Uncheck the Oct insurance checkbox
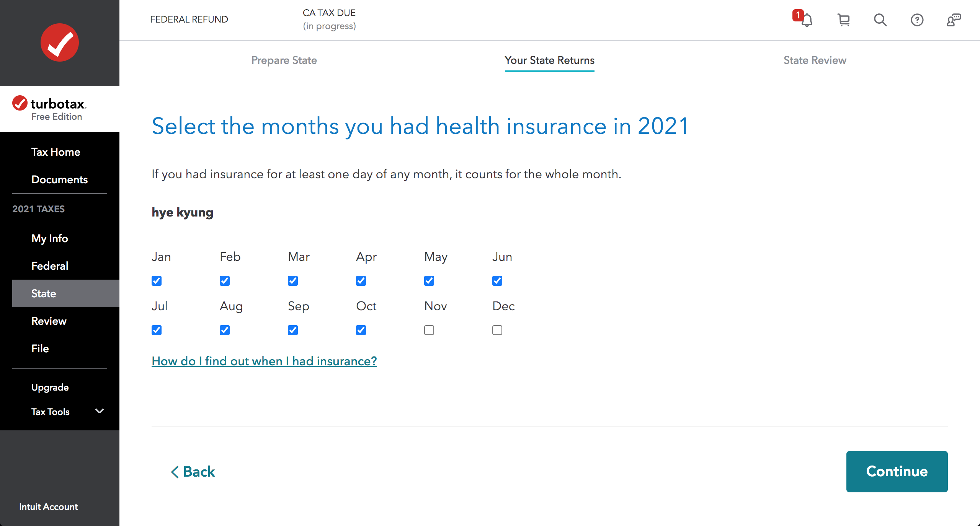The width and height of the screenshot is (980, 526). (x=361, y=330)
